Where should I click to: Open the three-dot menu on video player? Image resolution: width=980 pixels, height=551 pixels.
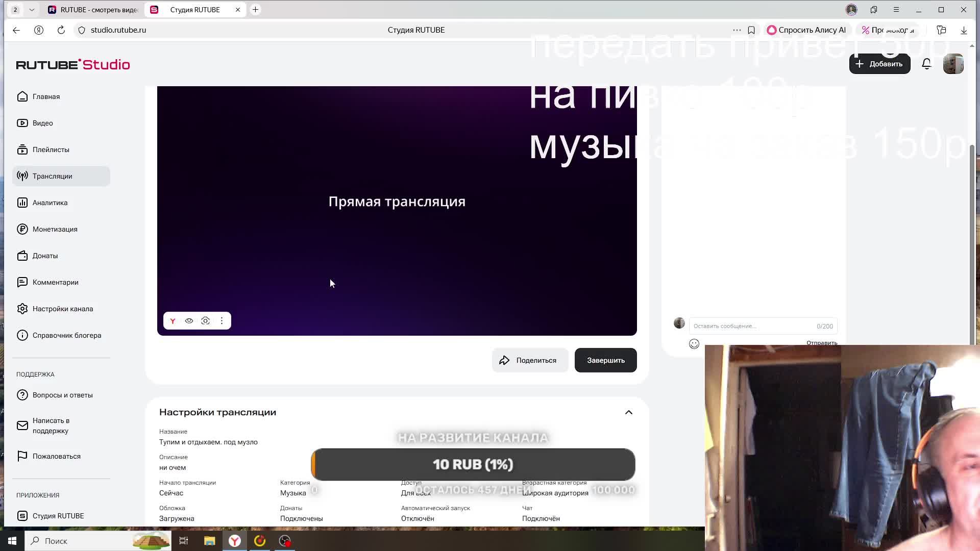[222, 321]
